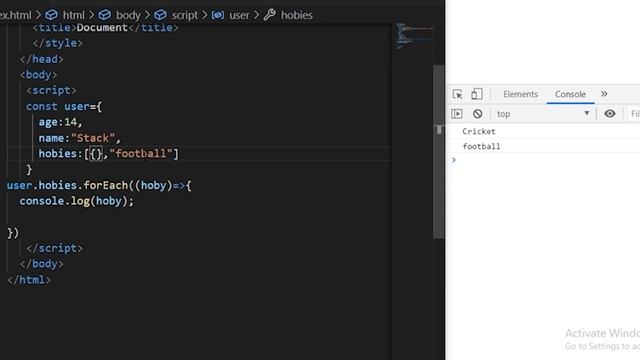The width and height of the screenshot is (640, 360).
Task: Click the opening body tag
Action: coord(38,75)
